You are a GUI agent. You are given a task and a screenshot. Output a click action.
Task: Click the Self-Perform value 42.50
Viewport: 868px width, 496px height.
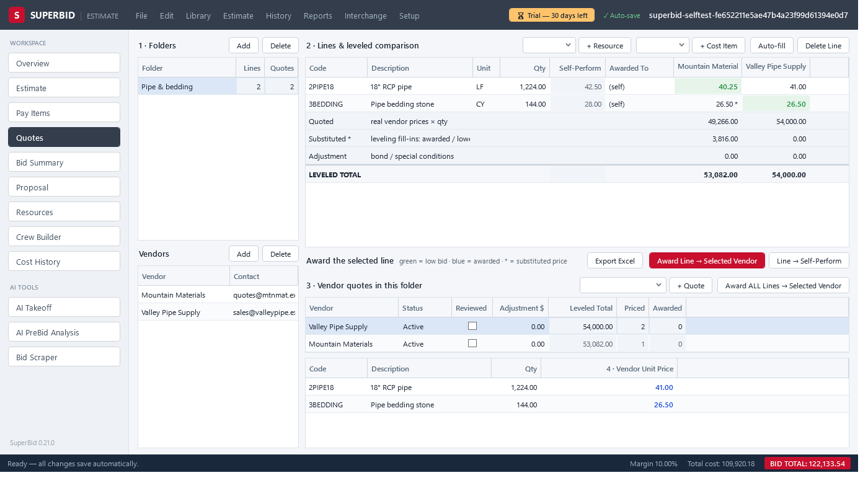[x=578, y=87]
